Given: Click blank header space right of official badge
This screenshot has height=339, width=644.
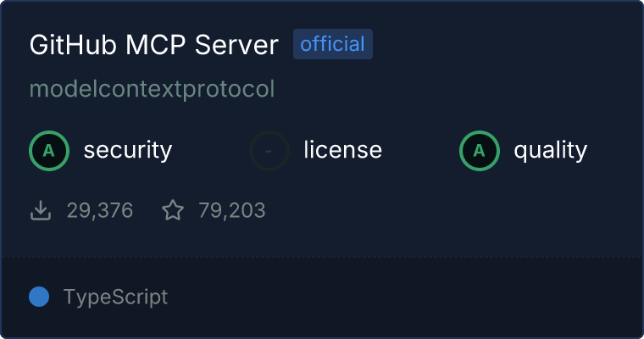Looking at the screenshot, I should (505, 44).
